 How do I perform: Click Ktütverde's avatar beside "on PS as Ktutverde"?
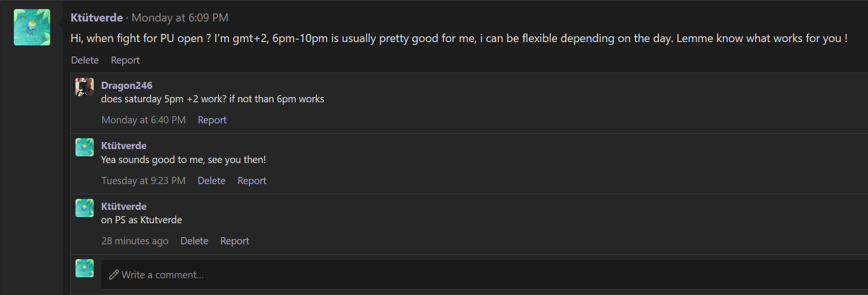[85, 208]
